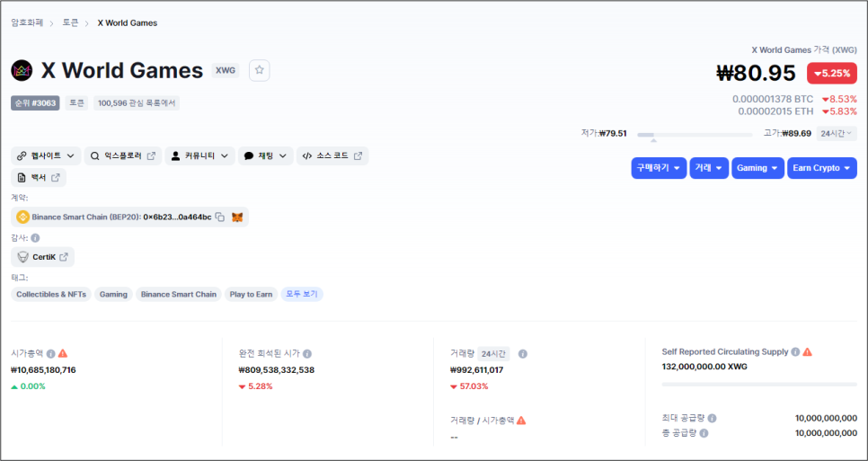This screenshot has width=868, height=461.
Task: Click info icon next to 최대 공급량
Action: 712,419
